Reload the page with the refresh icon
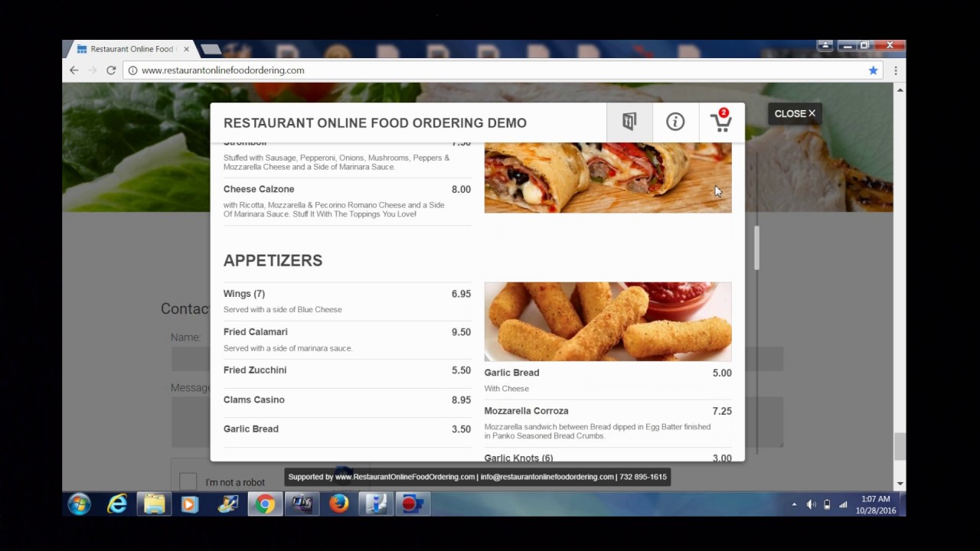Image resolution: width=980 pixels, height=551 pixels. pos(111,70)
